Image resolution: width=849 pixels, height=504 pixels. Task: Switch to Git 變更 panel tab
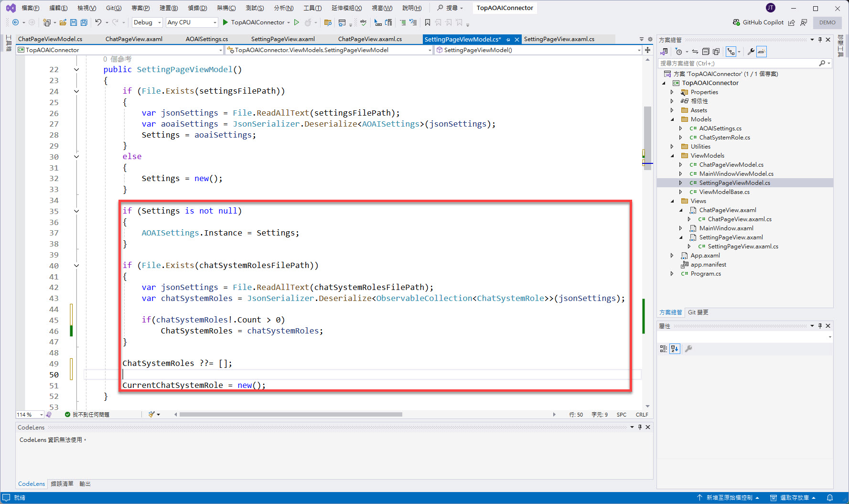point(698,312)
